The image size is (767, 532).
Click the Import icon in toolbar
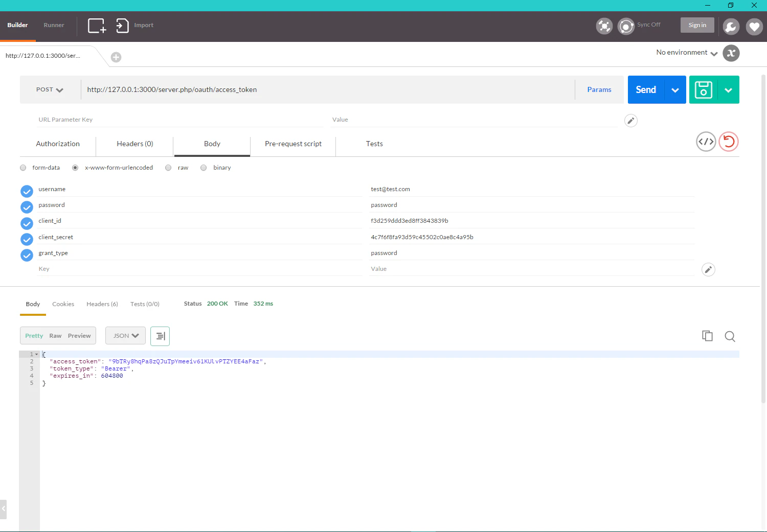pos(122,26)
